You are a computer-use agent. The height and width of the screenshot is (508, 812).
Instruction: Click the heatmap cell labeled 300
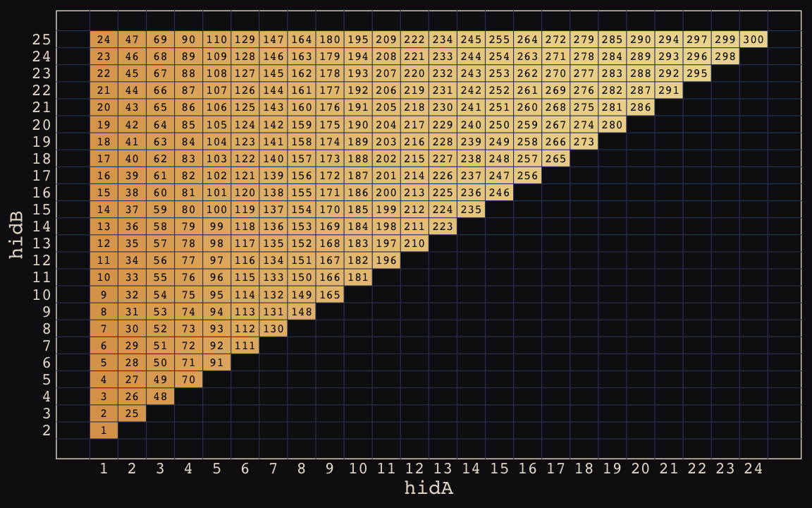(753, 40)
